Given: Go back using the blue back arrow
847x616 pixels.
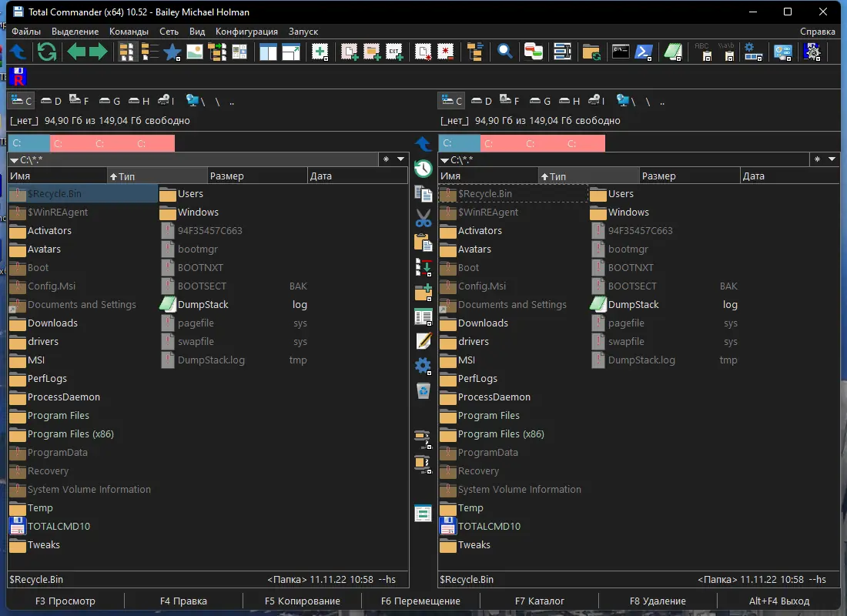Looking at the screenshot, I should point(17,52).
